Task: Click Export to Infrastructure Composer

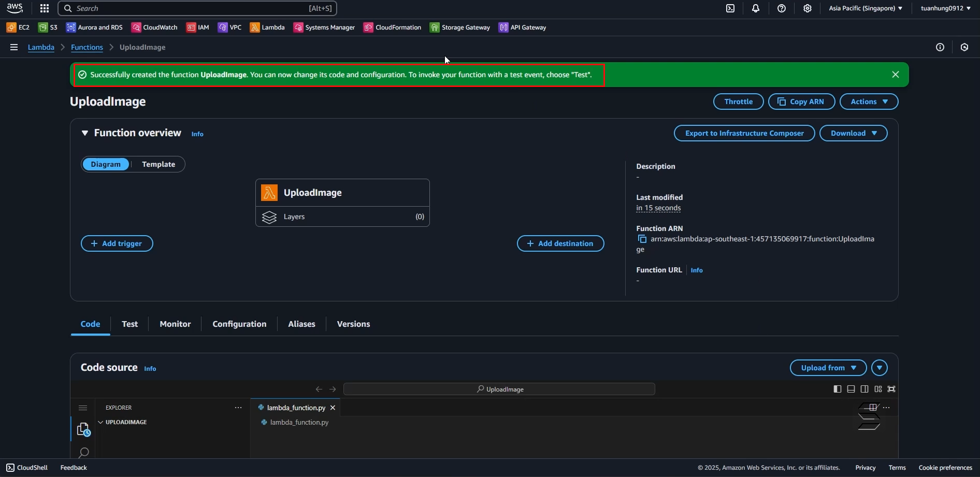Action: point(744,133)
